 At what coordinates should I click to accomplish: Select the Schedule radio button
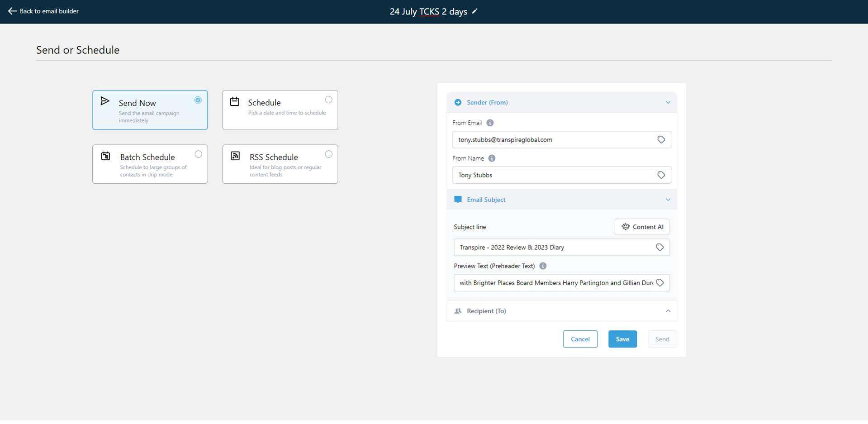(x=328, y=100)
